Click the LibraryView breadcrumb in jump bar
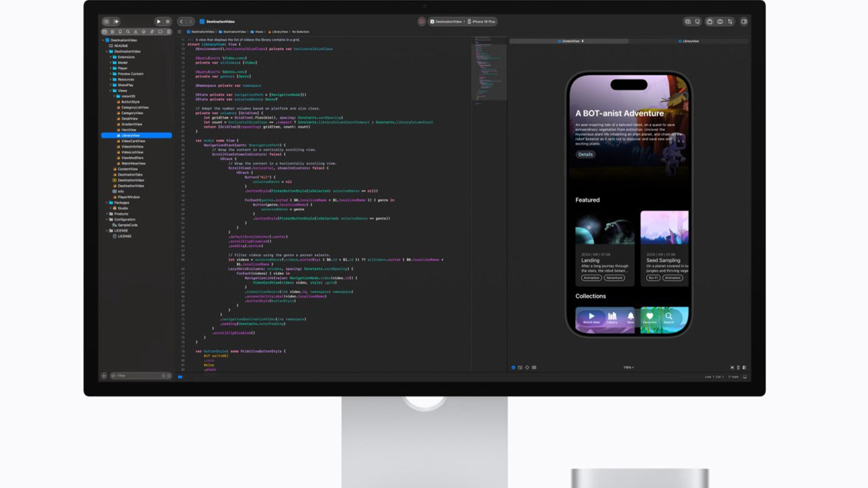Image resolution: width=868 pixels, height=488 pixels. click(x=278, y=32)
